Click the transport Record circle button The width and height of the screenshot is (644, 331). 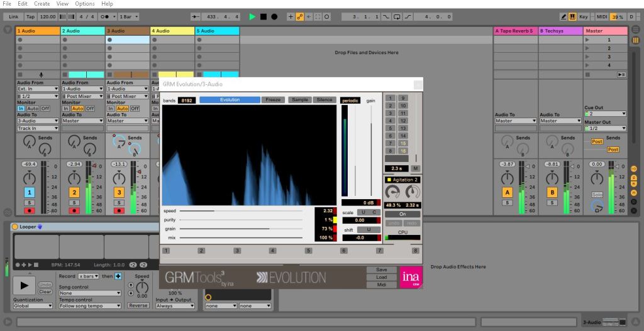(274, 16)
